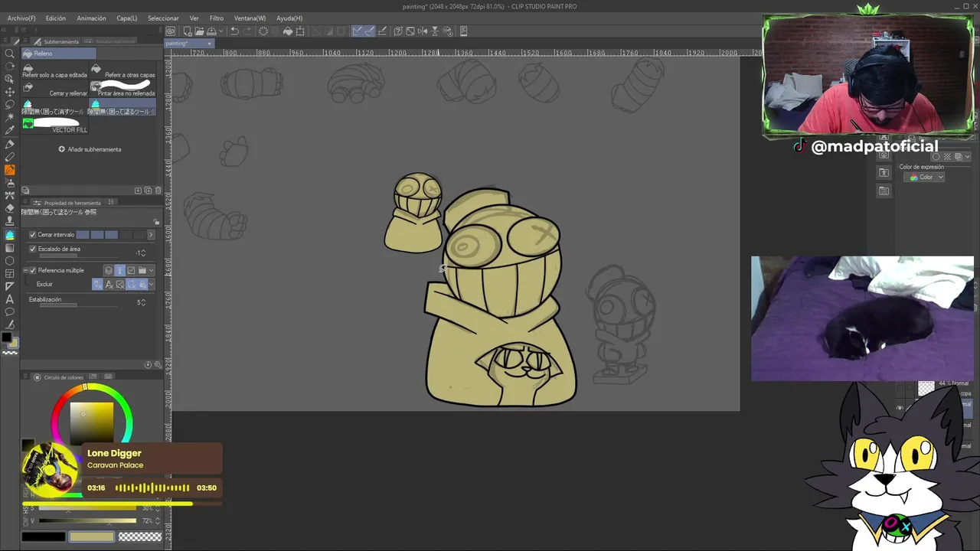Select the Ruler tool in toolbox
Viewport: 980px width, 551px height.
(x=9, y=286)
